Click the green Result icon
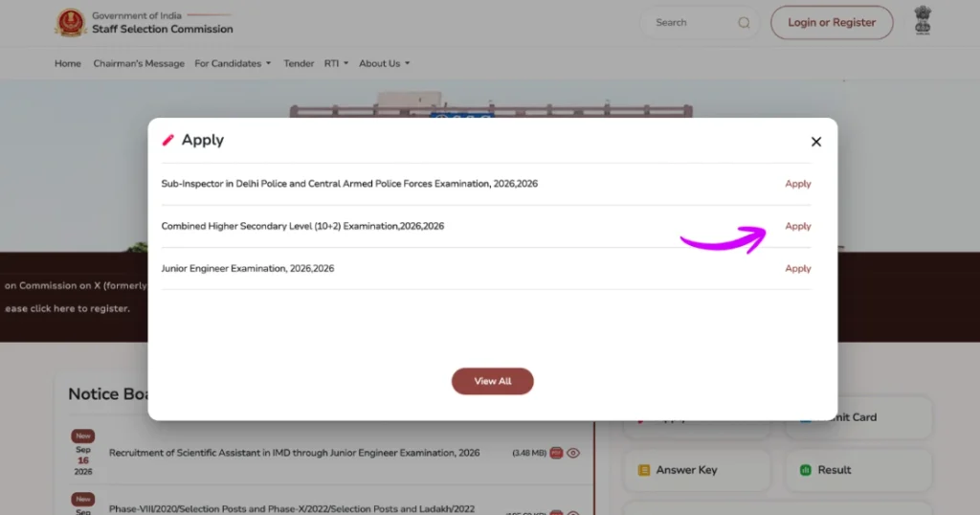This screenshot has width=980, height=515. 805,470
